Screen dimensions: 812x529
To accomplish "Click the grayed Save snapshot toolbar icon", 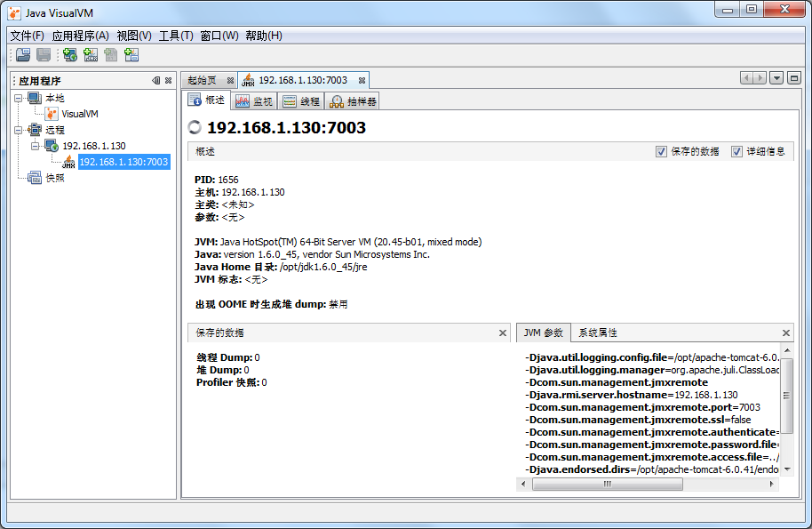I will click(44, 55).
